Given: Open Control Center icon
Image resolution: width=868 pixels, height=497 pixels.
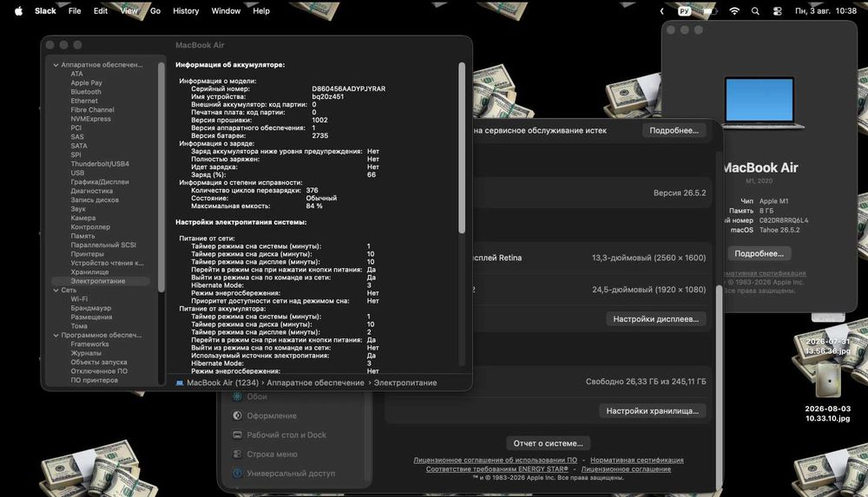Looking at the screenshot, I should pos(777,10).
